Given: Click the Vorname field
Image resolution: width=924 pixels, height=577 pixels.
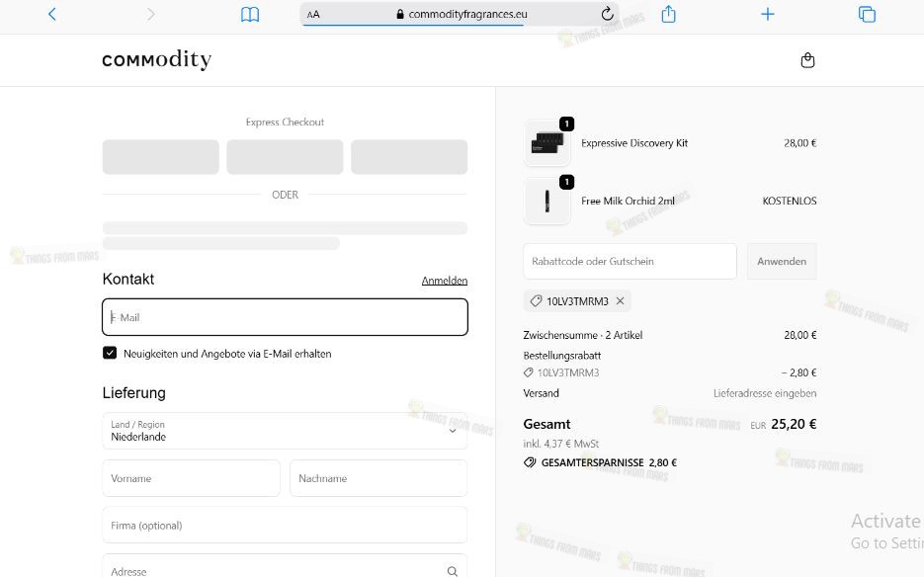Looking at the screenshot, I should [x=191, y=478].
